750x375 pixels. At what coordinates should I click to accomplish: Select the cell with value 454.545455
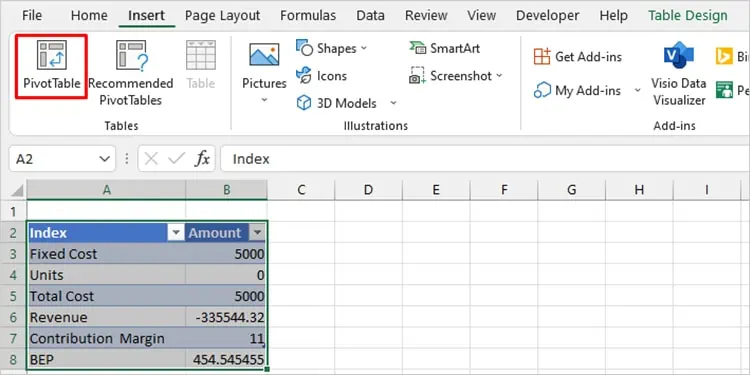point(226,359)
